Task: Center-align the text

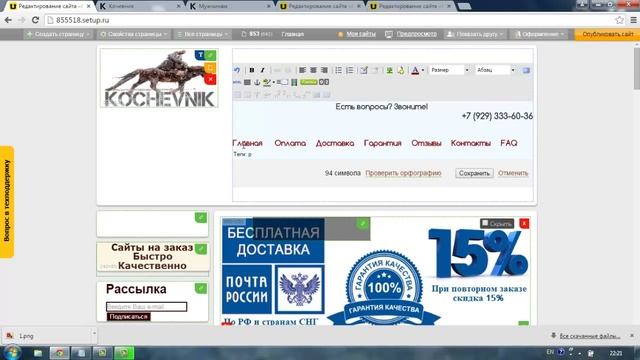Action: (x=313, y=70)
